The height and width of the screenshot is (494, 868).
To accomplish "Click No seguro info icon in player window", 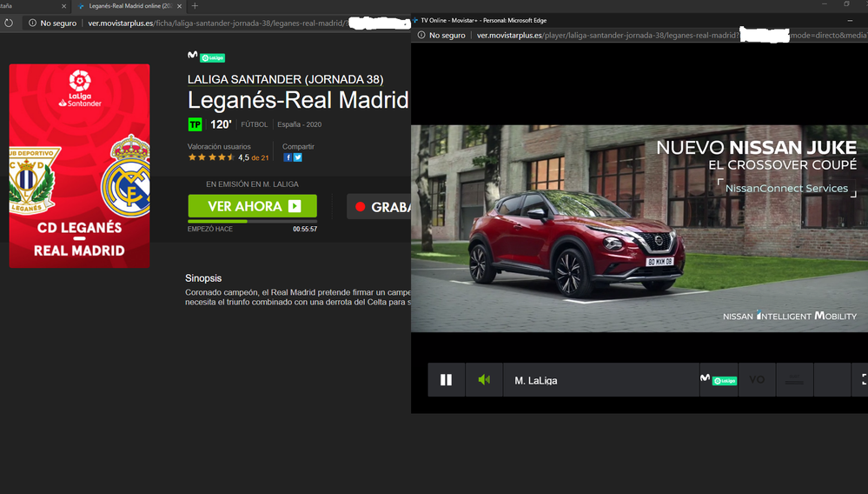I will 421,35.
